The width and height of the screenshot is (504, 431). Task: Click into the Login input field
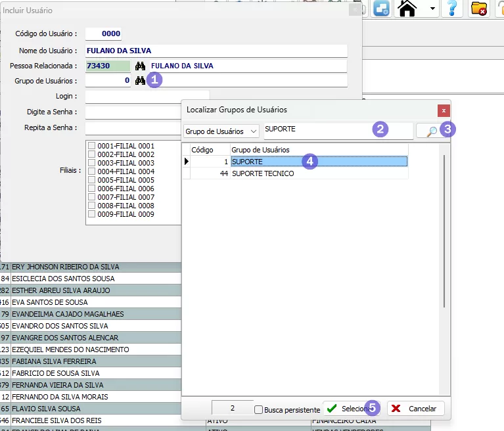(x=147, y=97)
